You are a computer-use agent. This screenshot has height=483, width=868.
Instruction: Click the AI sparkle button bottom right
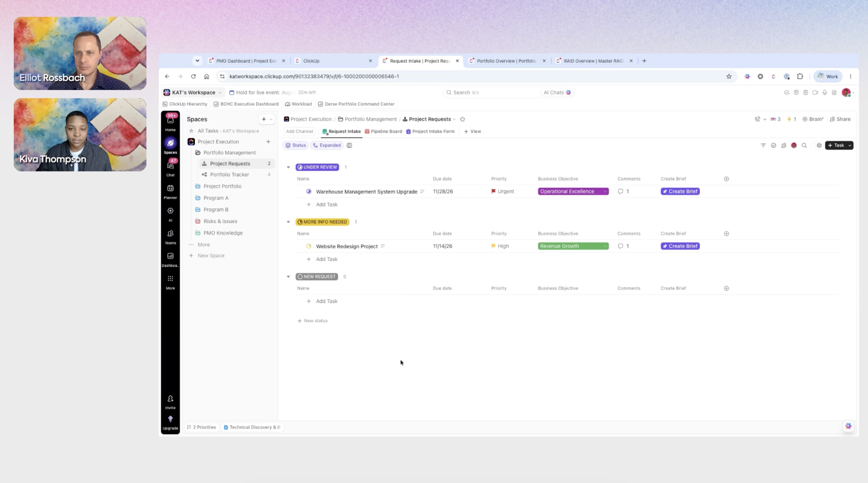(848, 426)
